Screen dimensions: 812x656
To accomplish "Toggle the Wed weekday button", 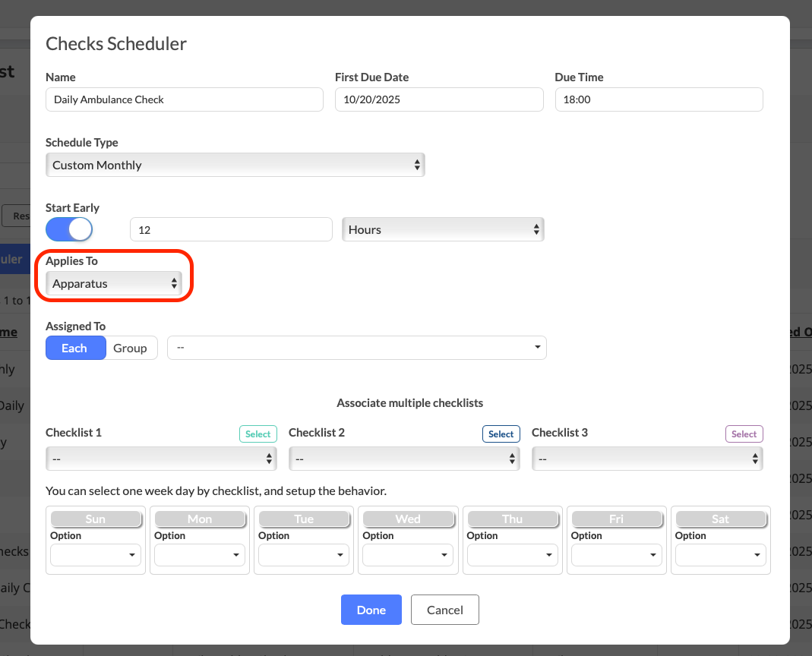I will (408, 519).
